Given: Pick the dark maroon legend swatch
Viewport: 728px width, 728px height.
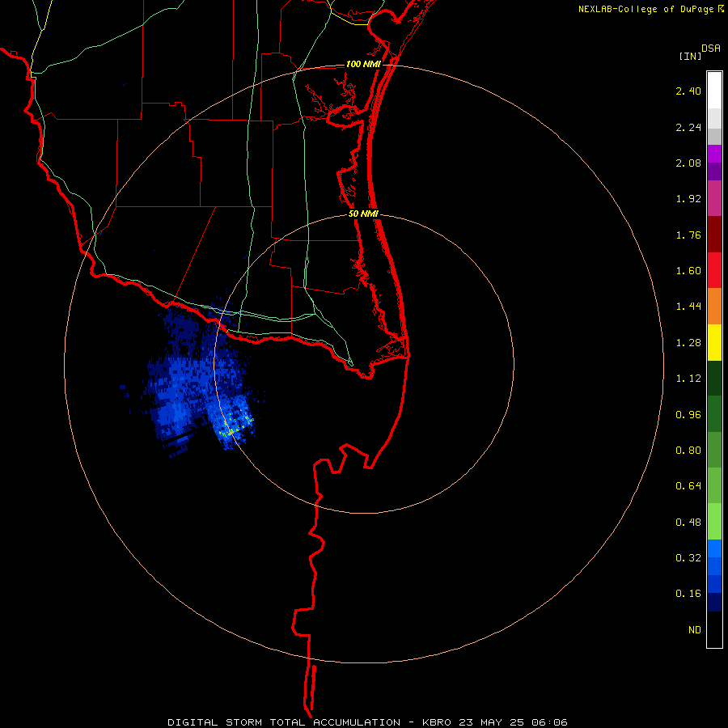Looking at the screenshot, I should coord(714,235).
